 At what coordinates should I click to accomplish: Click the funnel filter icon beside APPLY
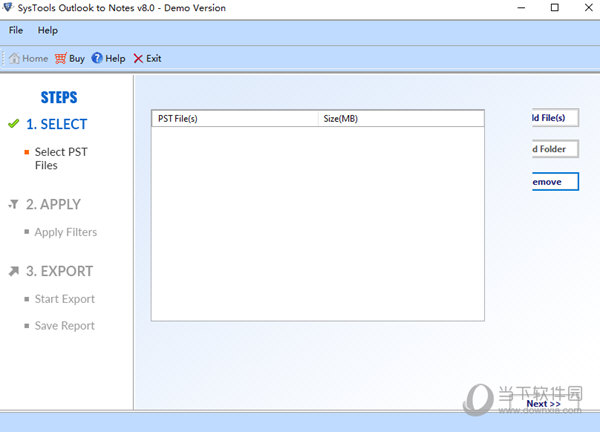pos(13,204)
